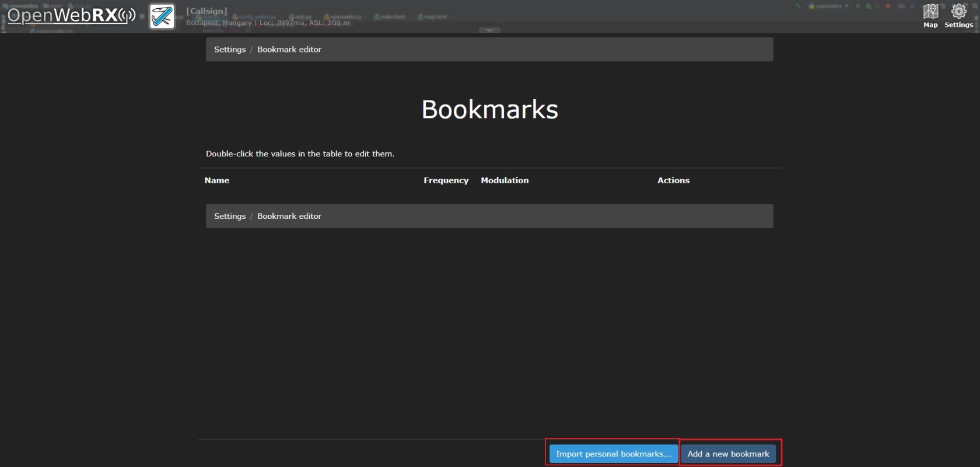Click the receiver avatar image
The width and height of the screenshot is (980, 467).
click(162, 16)
